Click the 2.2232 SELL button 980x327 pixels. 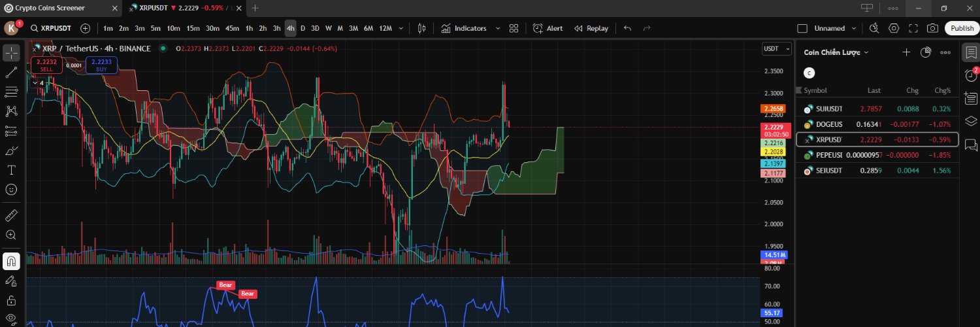pos(46,65)
